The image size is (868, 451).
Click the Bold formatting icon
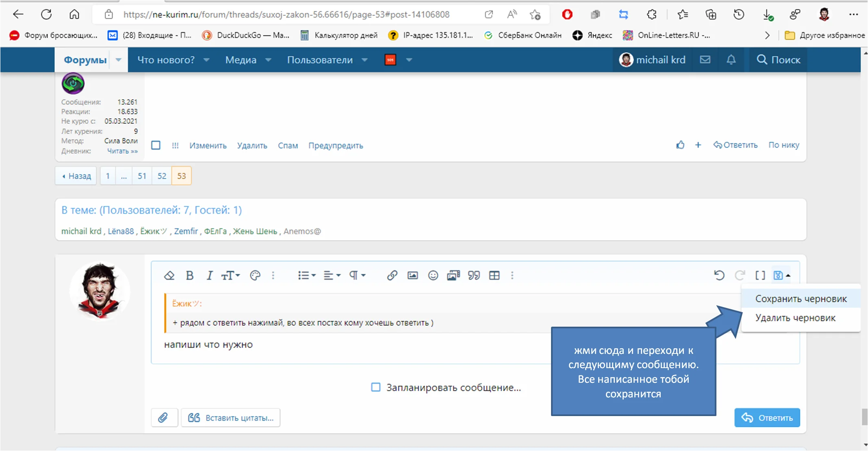tap(189, 275)
